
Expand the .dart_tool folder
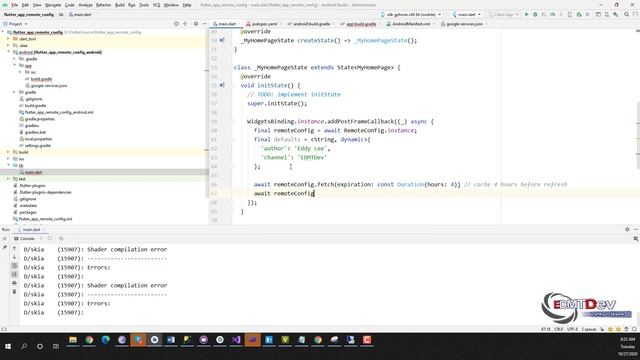[9, 39]
